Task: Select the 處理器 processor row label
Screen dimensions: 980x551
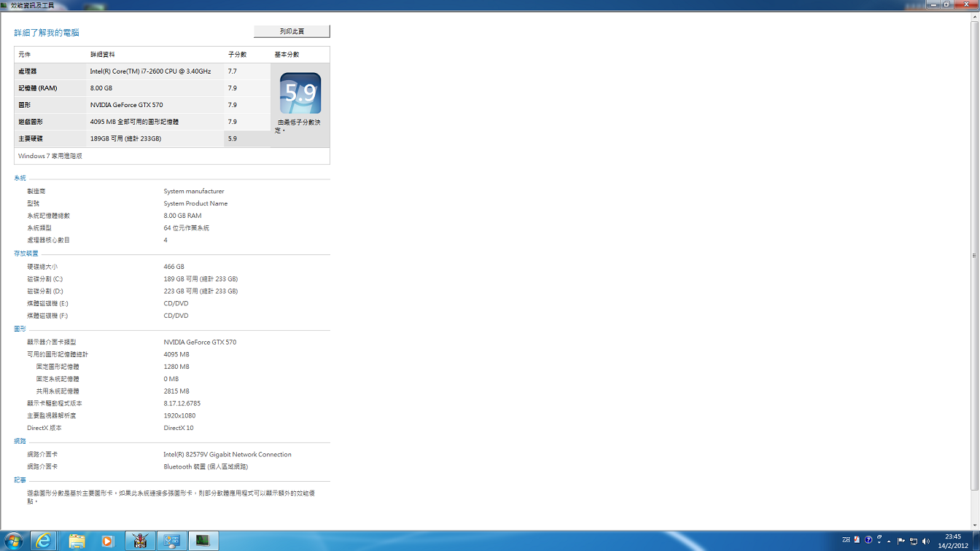Action: (28, 71)
